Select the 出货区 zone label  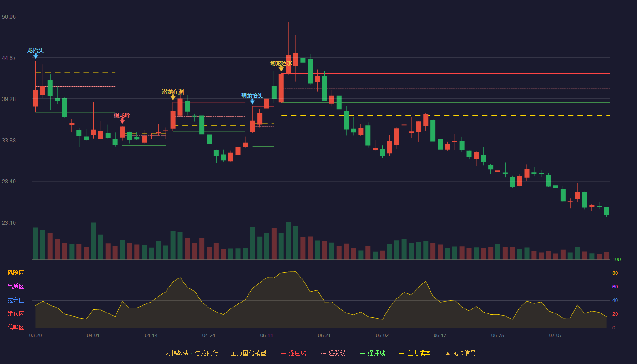point(15,287)
